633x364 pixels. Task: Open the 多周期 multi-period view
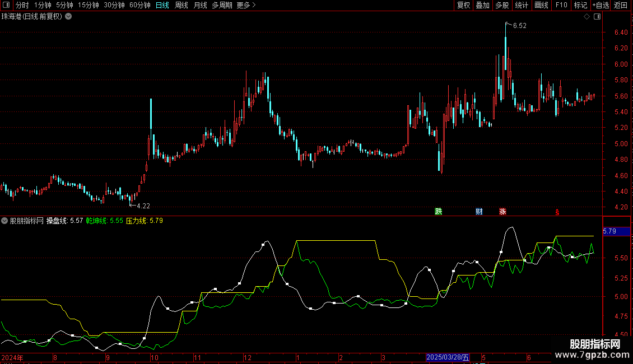222,5
